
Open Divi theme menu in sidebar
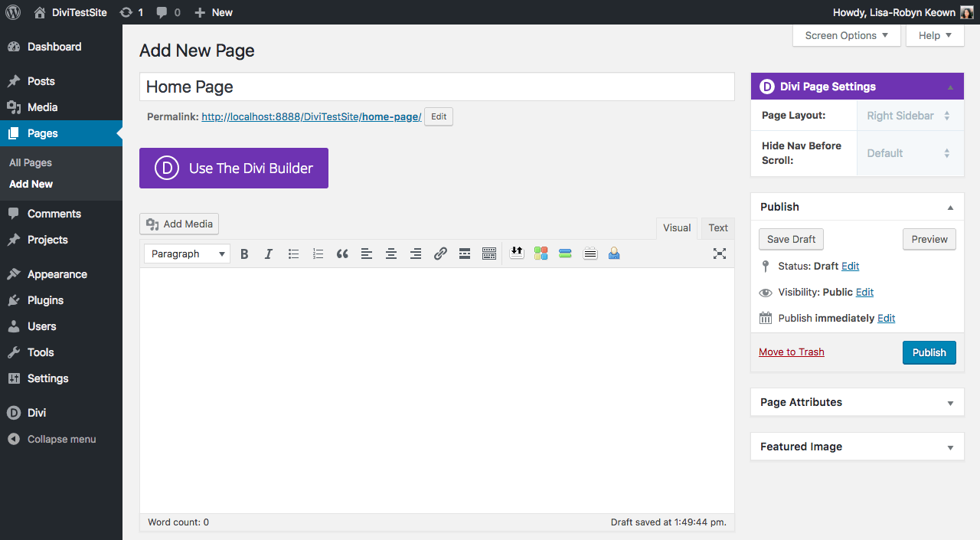pyautogui.click(x=61, y=413)
